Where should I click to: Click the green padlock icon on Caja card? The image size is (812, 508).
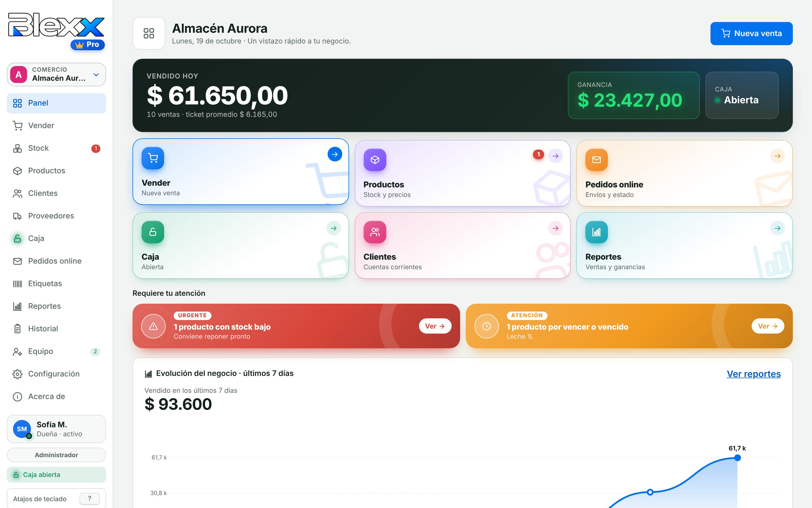(153, 232)
